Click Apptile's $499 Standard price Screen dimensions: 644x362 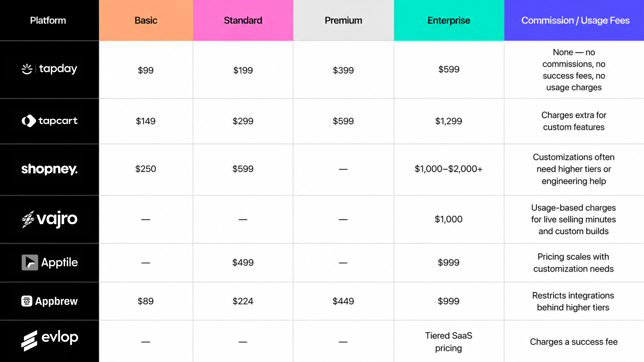(243, 262)
